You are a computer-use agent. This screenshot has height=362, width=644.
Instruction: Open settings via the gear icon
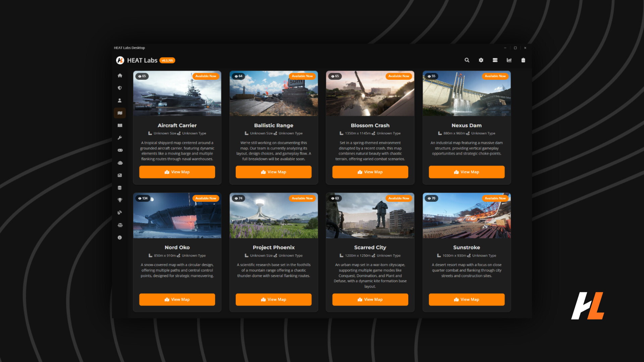[481, 60]
